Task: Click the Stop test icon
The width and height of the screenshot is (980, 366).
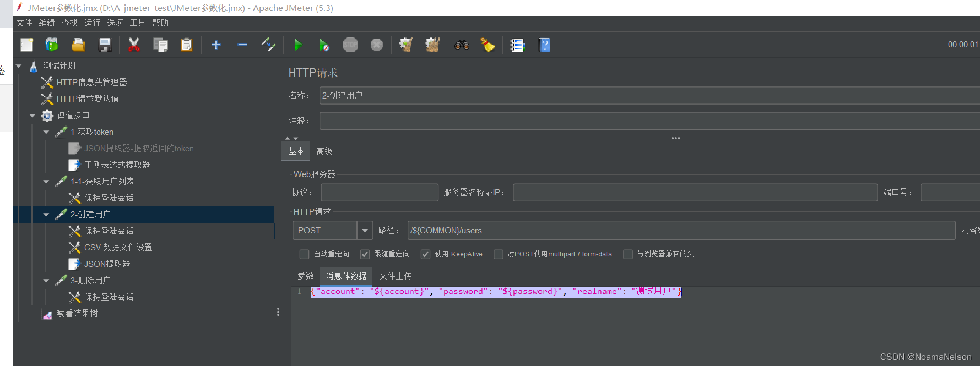Action: (350, 45)
